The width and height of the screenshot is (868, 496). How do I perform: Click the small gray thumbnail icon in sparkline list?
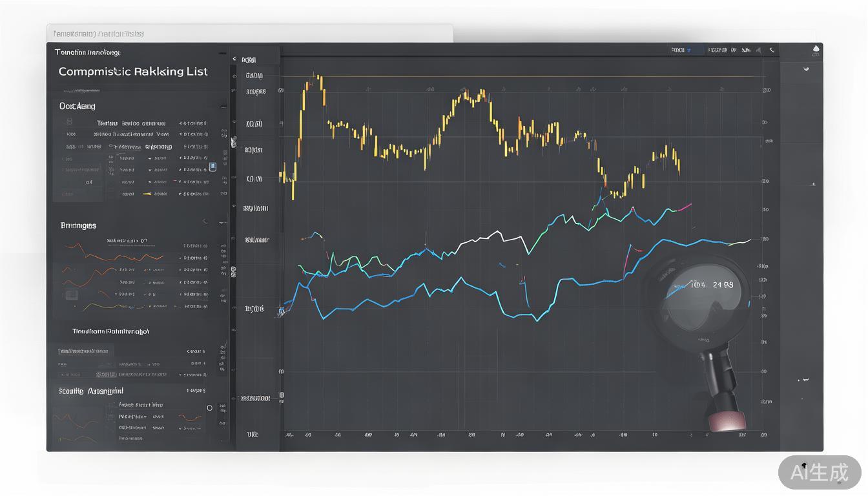(71, 295)
